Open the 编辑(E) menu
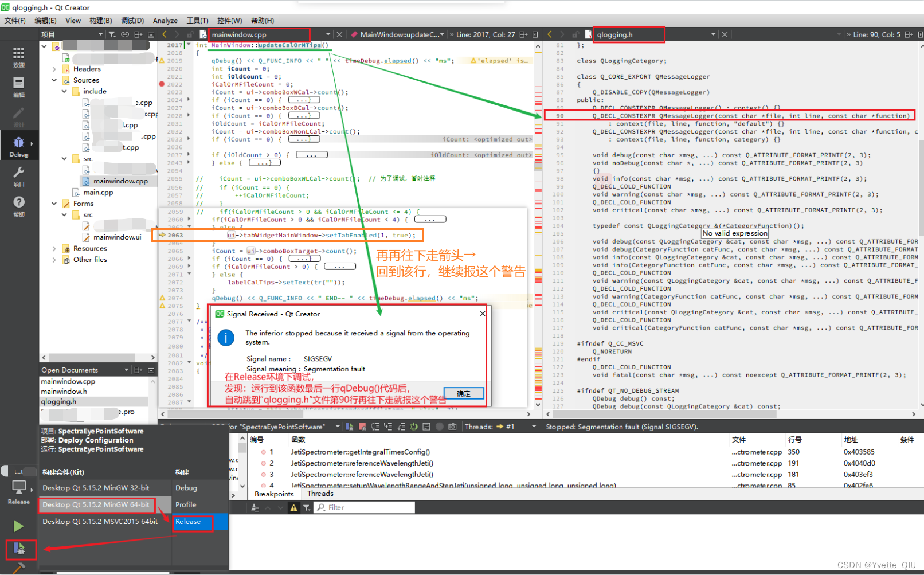This screenshot has width=924, height=575. coord(46,21)
